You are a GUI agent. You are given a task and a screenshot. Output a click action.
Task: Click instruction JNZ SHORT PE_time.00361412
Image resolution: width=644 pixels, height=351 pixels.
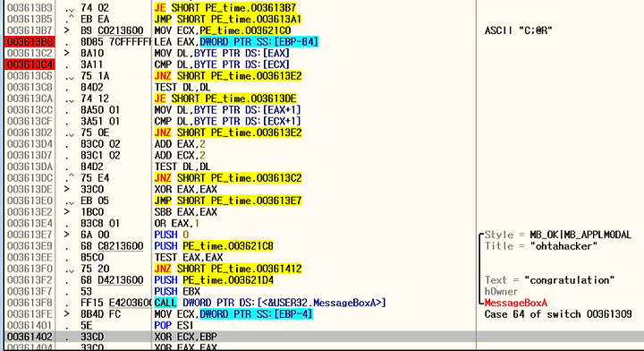(228, 269)
